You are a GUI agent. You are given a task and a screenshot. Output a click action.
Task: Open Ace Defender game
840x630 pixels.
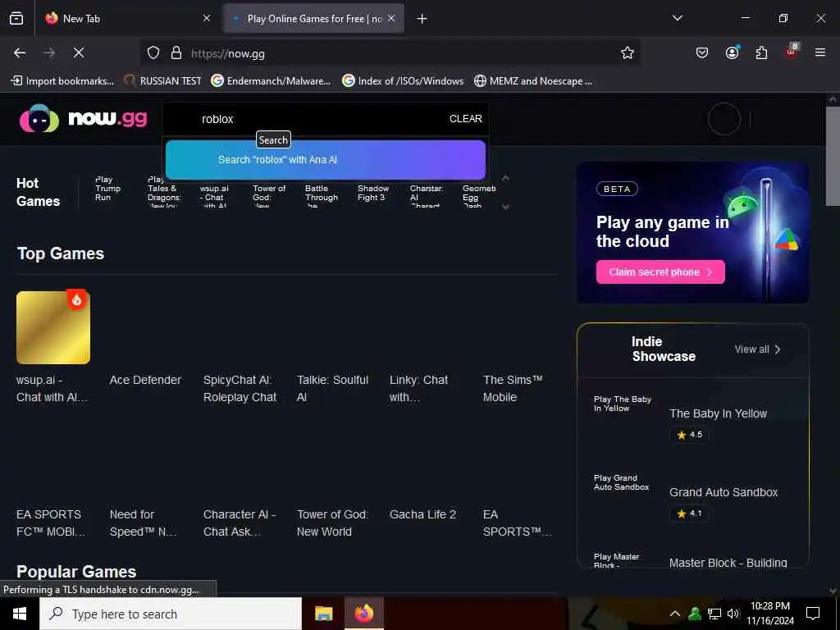point(145,381)
